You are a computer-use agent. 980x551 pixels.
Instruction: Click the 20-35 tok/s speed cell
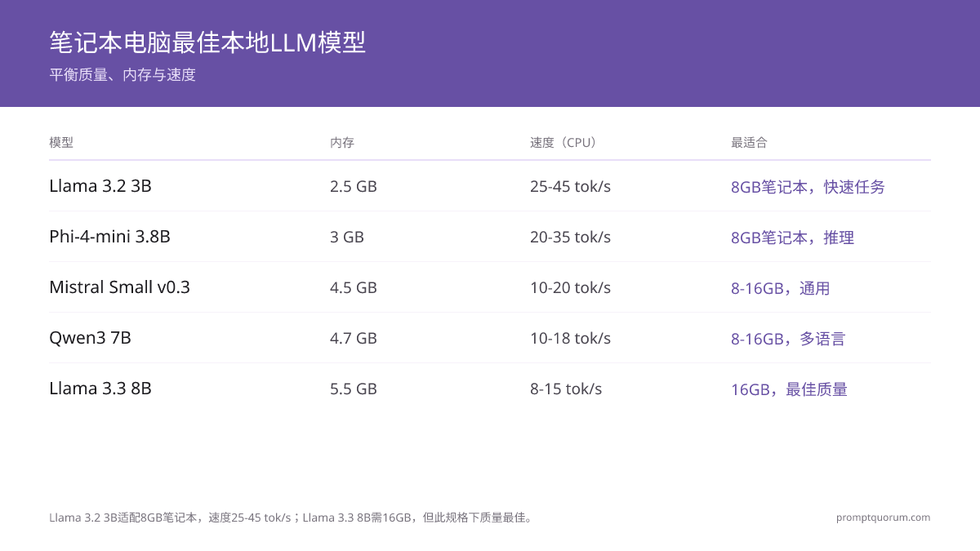point(570,237)
